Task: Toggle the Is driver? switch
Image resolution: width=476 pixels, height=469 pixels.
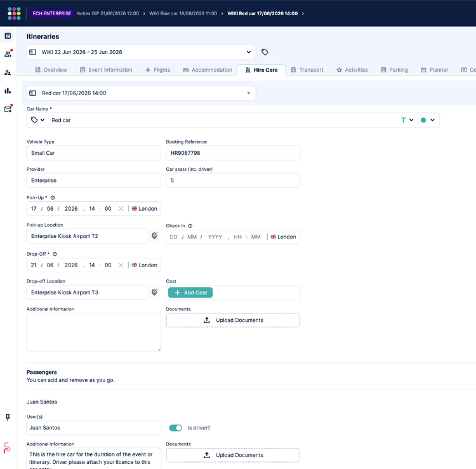Action: pyautogui.click(x=175, y=428)
